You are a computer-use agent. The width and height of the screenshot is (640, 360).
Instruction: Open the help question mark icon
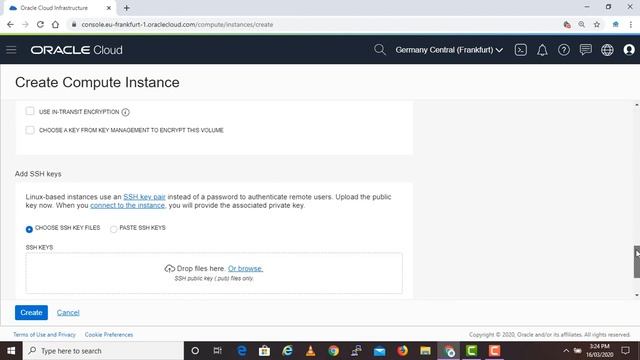click(x=564, y=50)
